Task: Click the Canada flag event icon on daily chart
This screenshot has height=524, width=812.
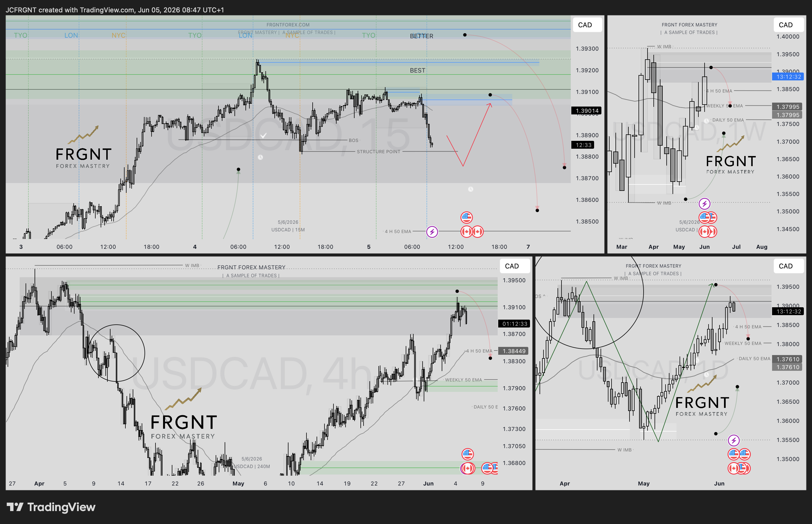Action: [733, 469]
